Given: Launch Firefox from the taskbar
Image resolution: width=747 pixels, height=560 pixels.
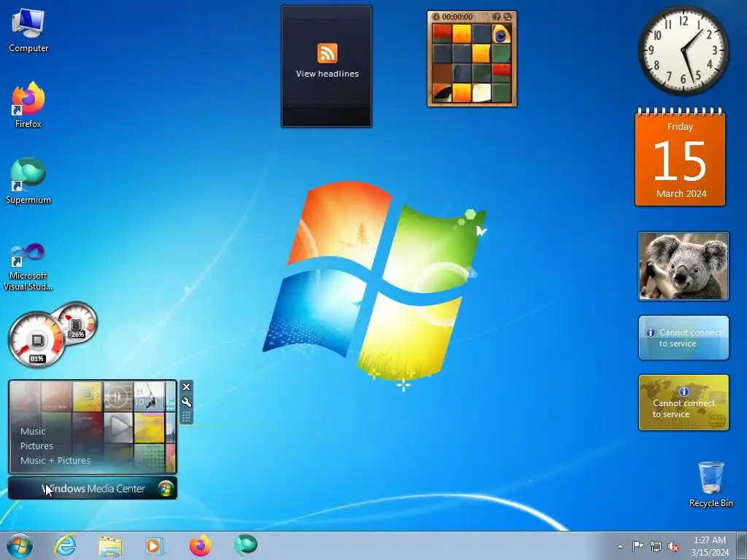Looking at the screenshot, I should tap(200, 545).
